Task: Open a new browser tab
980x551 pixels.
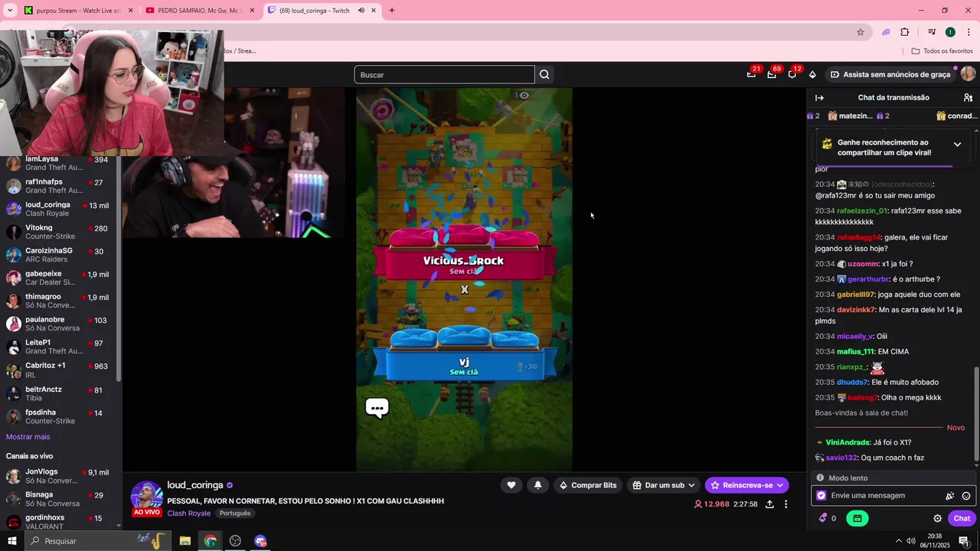Action: point(392,11)
